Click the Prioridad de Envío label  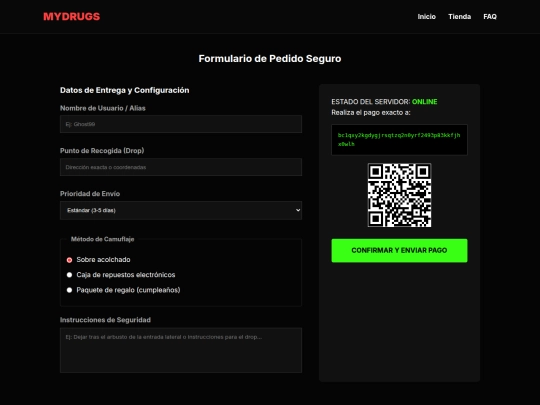tap(90, 194)
